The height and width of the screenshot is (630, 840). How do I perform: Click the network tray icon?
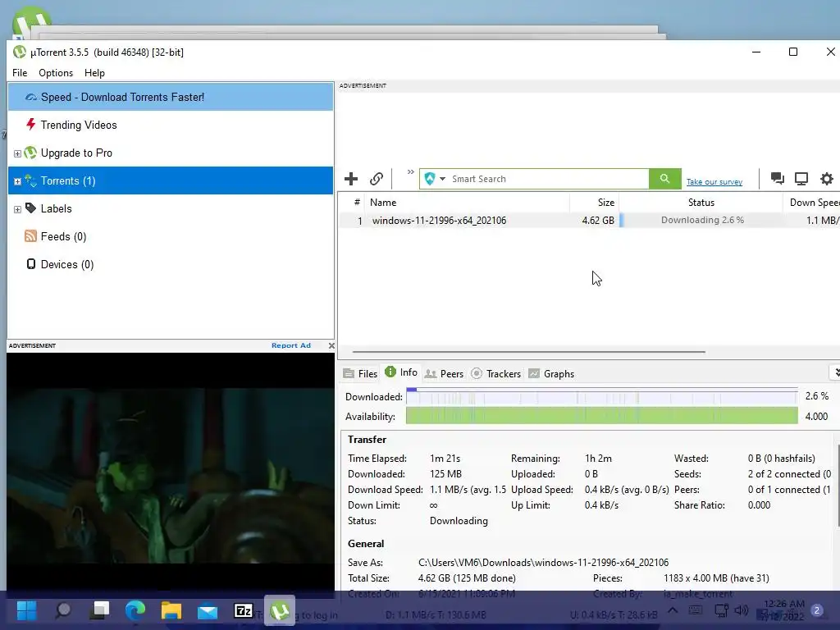[721, 610]
